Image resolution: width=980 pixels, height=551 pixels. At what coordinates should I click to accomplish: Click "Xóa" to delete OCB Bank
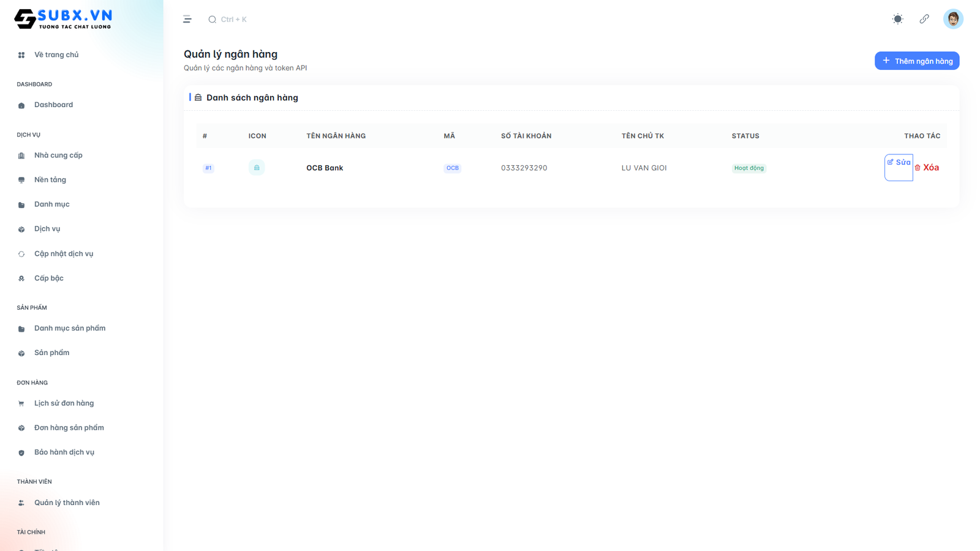tap(927, 167)
